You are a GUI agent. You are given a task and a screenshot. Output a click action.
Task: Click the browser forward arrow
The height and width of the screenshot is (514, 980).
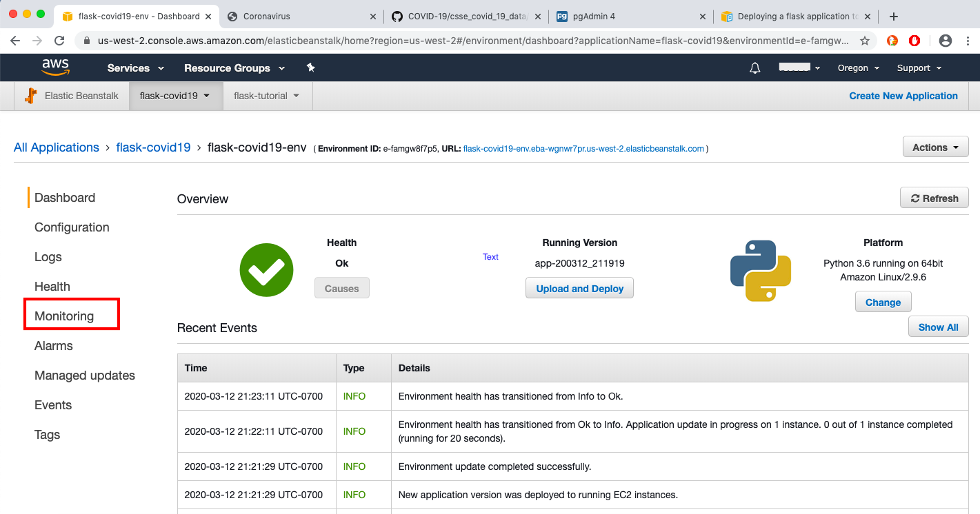(x=37, y=41)
